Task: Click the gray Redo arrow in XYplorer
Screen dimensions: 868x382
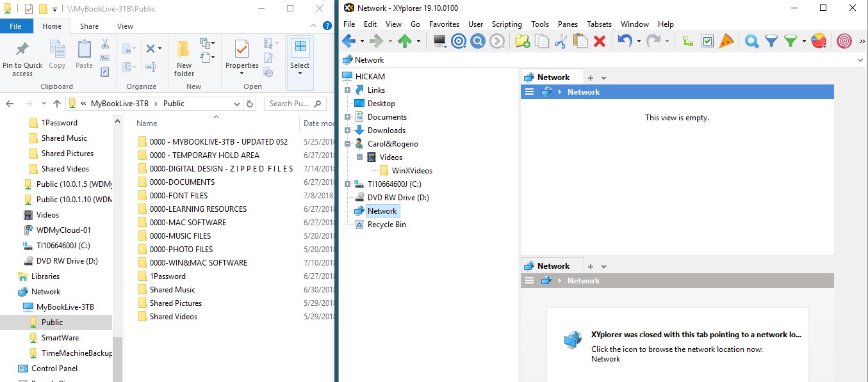Action: (652, 41)
